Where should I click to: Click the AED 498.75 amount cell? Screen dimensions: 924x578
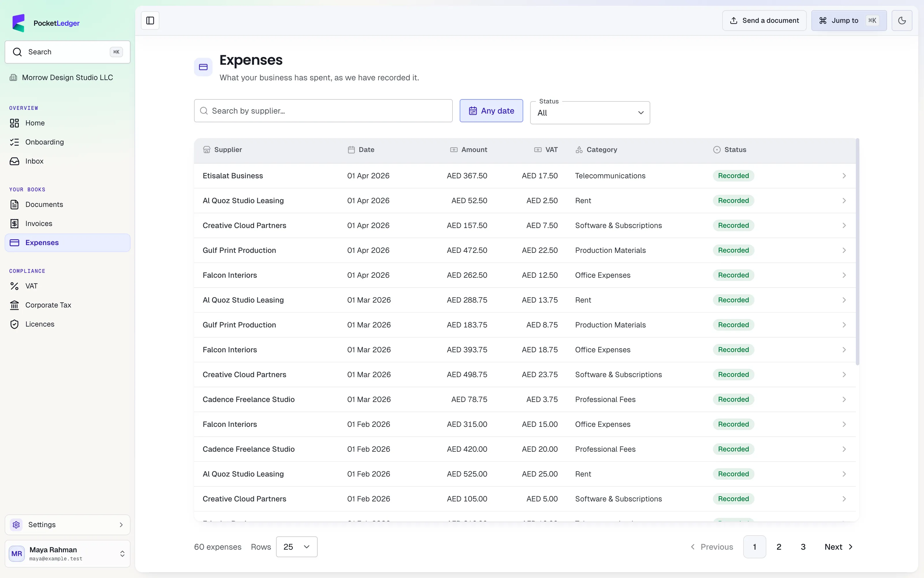click(467, 375)
